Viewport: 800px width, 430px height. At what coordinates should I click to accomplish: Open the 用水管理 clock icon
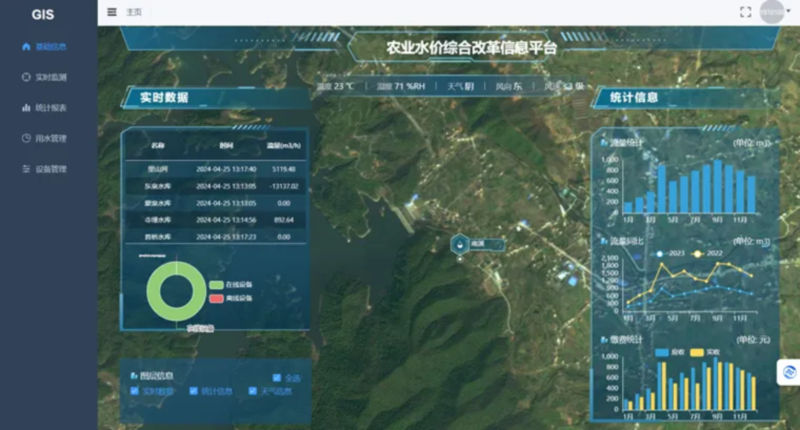pos(27,138)
